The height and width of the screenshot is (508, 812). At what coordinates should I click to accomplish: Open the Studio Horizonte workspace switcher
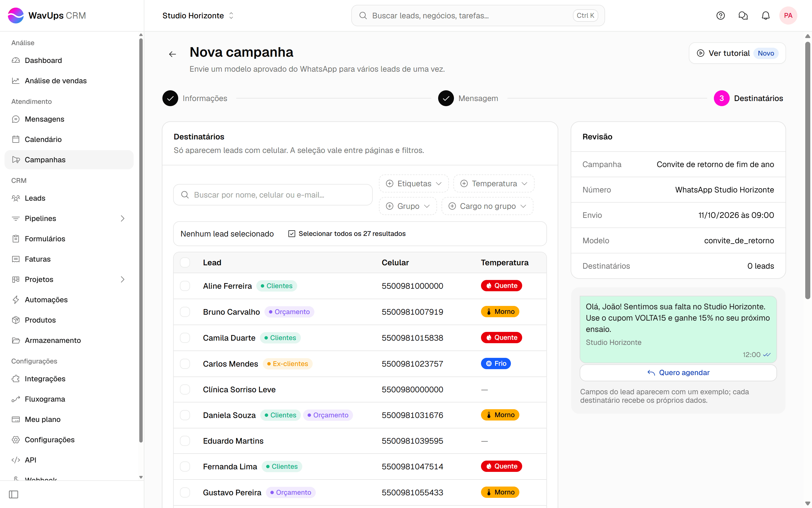coord(198,16)
